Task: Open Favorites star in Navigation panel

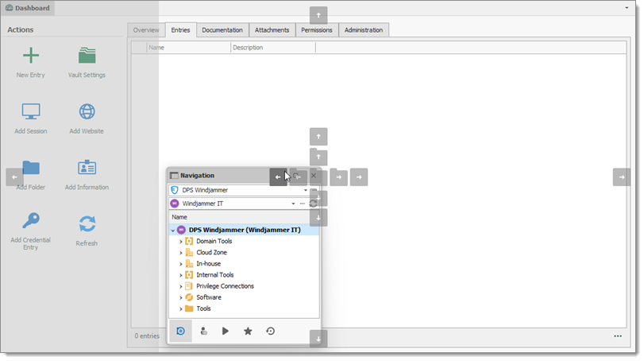Action: coord(248,331)
